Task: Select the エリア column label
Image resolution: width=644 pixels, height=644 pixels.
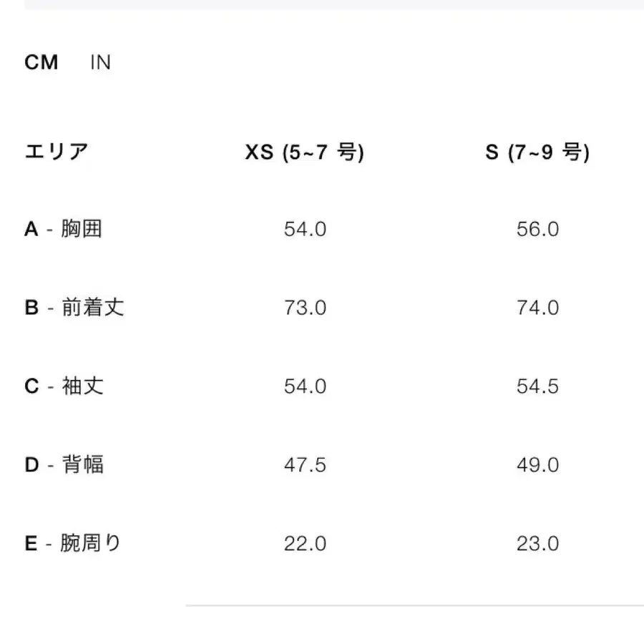Action: pos(56,150)
